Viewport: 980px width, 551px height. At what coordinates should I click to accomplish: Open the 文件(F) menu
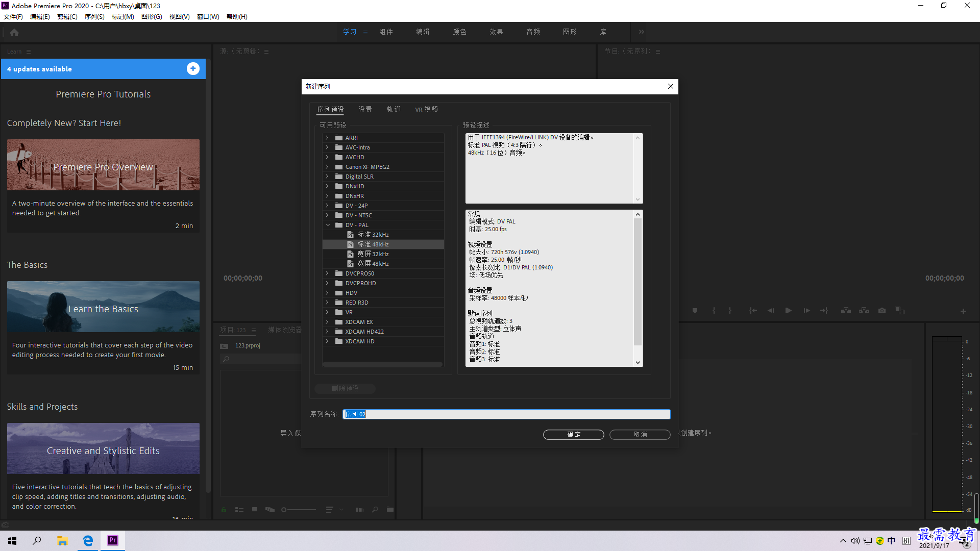(13, 16)
